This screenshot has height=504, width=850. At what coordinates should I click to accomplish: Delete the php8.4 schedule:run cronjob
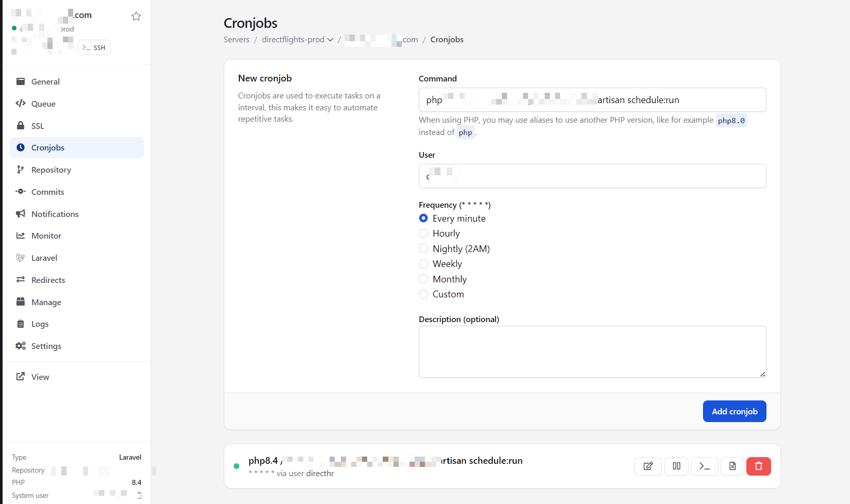(759, 466)
